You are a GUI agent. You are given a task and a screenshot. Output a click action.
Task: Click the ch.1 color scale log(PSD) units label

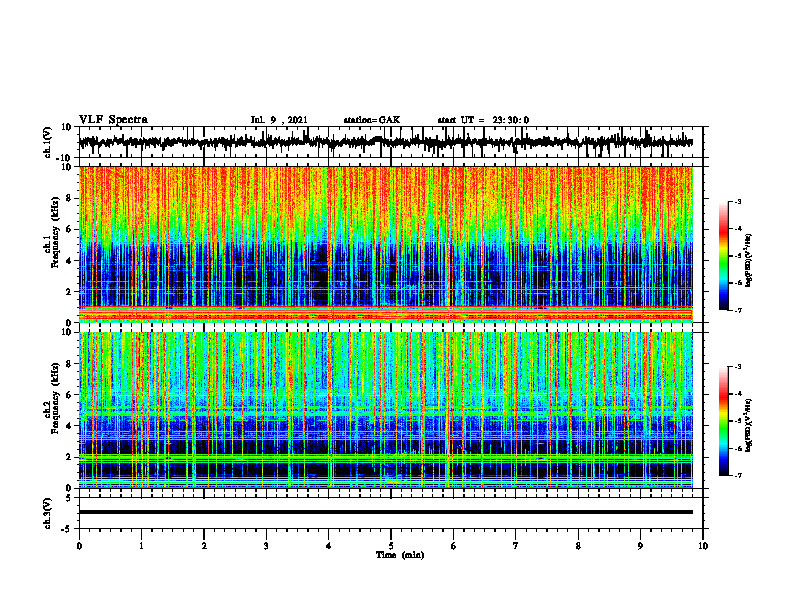click(x=749, y=261)
